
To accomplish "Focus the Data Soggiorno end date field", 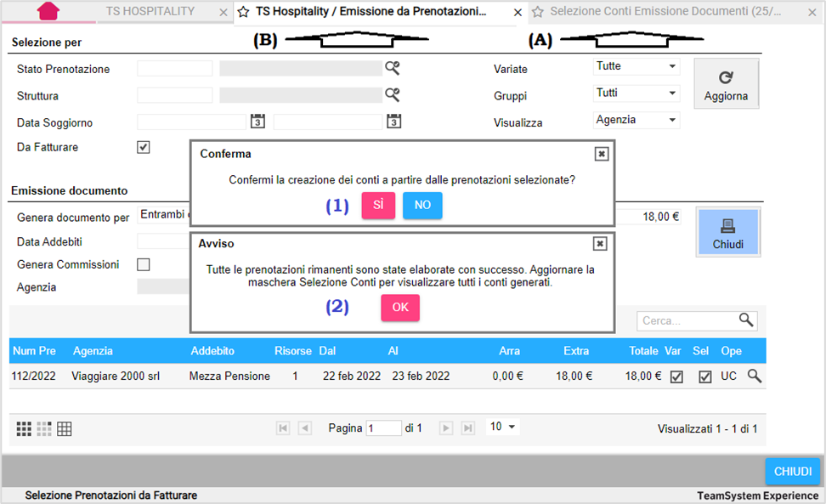I will pyautogui.click(x=328, y=122).
